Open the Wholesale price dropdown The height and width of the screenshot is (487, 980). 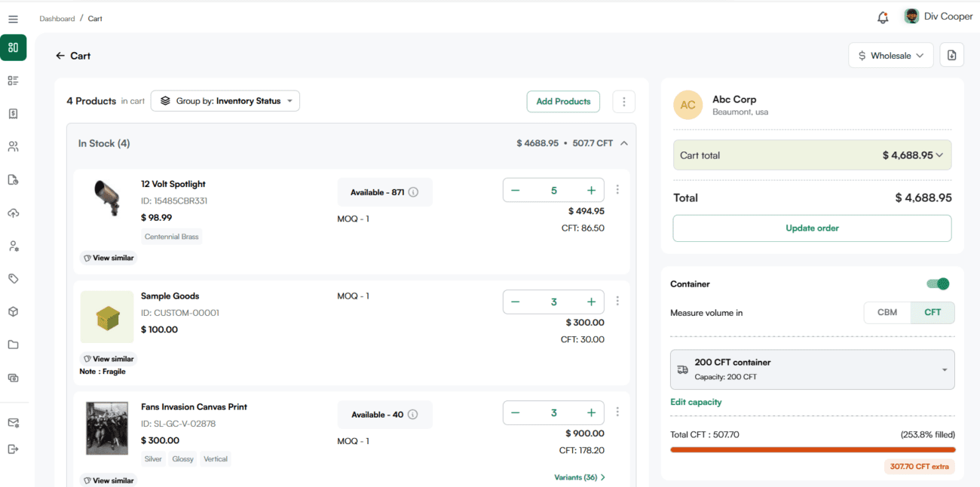(x=890, y=56)
